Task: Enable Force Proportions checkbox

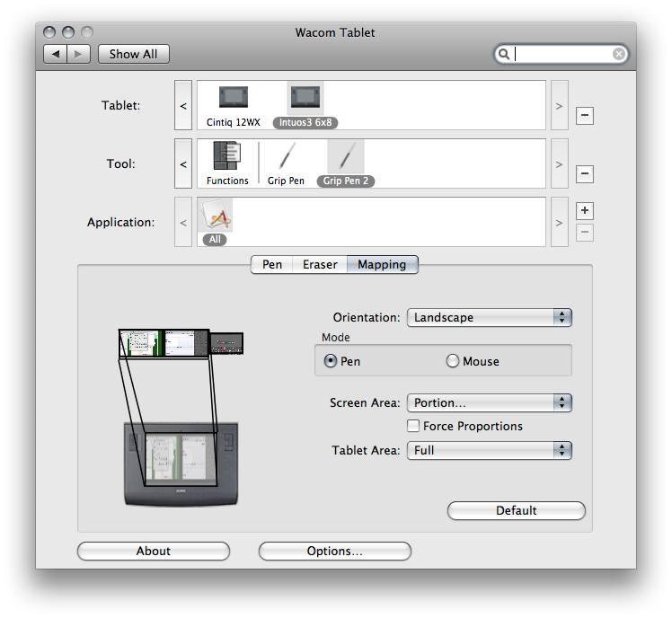Action: [413, 426]
